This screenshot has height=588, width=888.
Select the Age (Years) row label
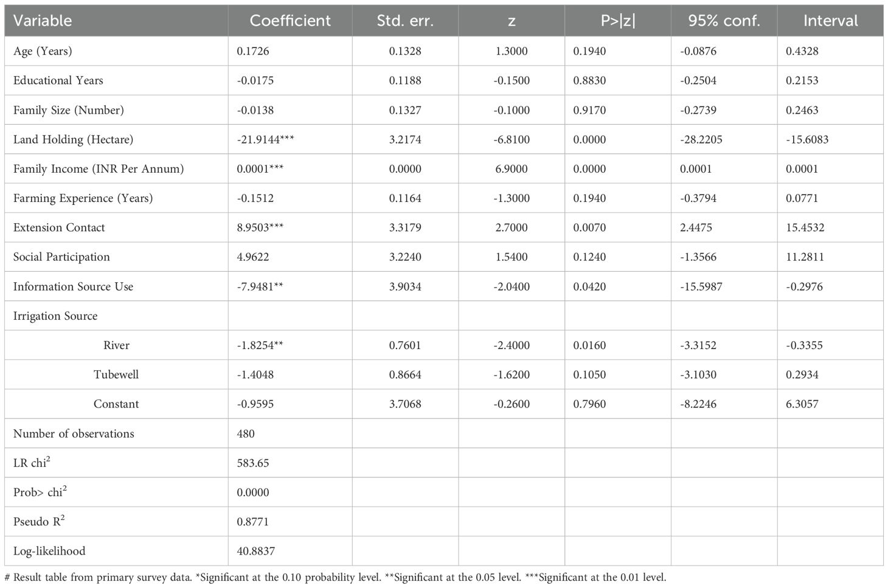click(x=43, y=51)
